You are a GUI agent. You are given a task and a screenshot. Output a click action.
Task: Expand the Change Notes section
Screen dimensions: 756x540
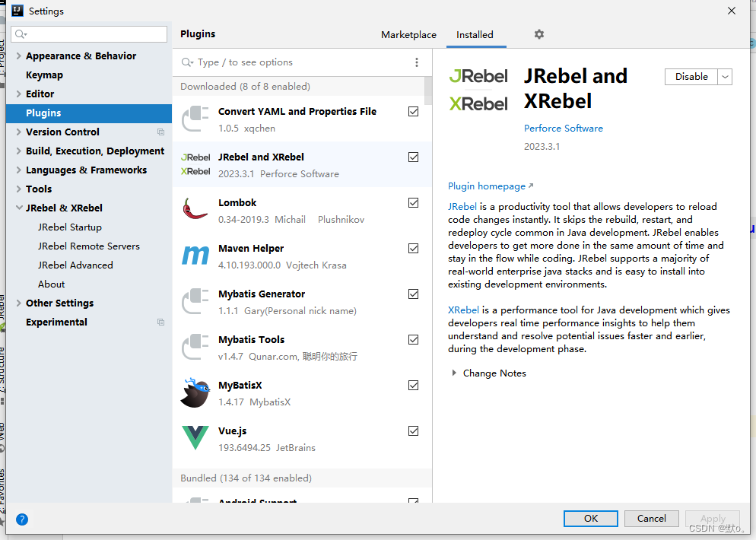(x=454, y=373)
